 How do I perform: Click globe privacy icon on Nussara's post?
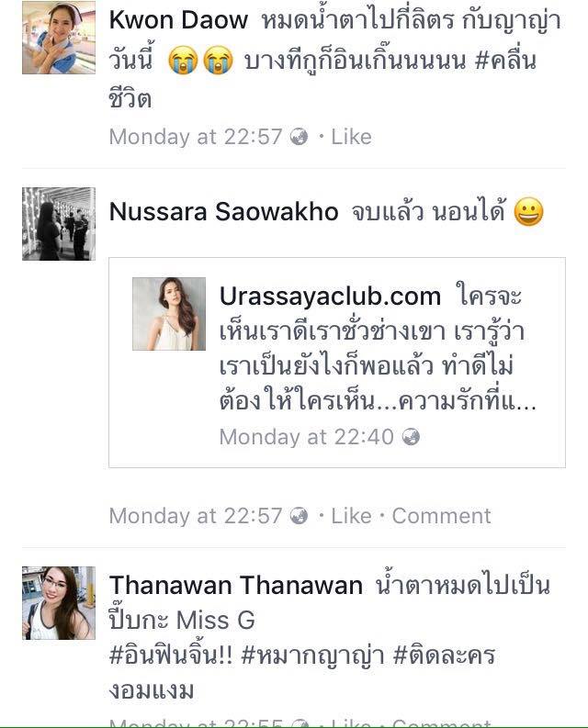pos(299,516)
